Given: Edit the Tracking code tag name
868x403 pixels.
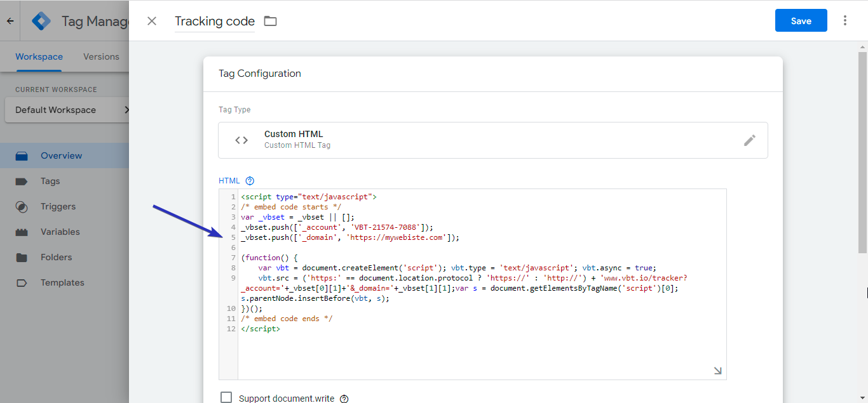Looking at the screenshot, I should tap(215, 21).
